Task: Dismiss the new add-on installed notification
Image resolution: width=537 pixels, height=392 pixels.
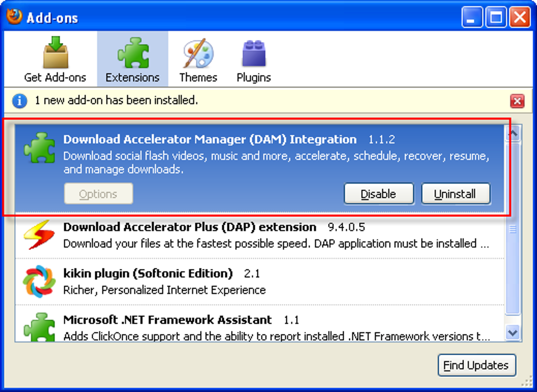Action: pos(517,102)
